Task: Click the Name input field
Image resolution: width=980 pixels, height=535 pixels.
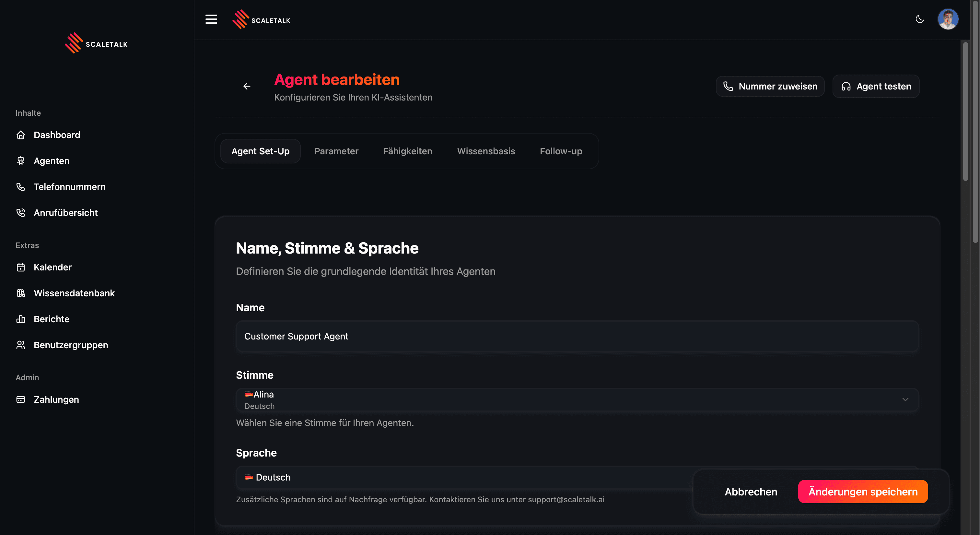Action: click(577, 336)
